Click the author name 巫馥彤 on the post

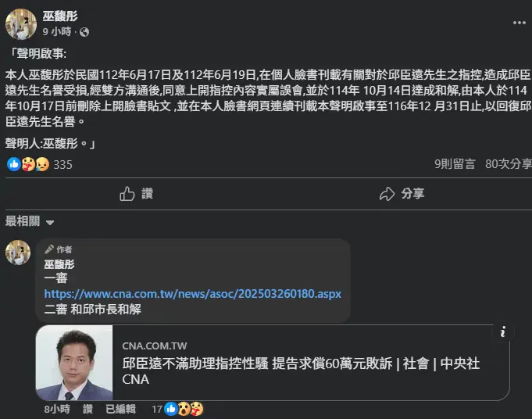(x=59, y=16)
